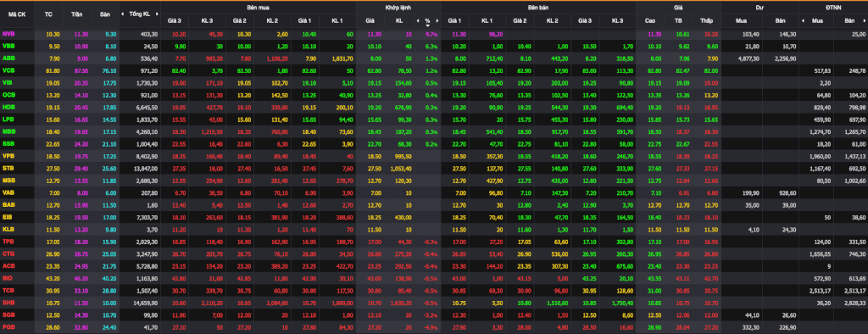The image size is (868, 334).
Task: Open PGB stock symbol
Action: [8, 328]
